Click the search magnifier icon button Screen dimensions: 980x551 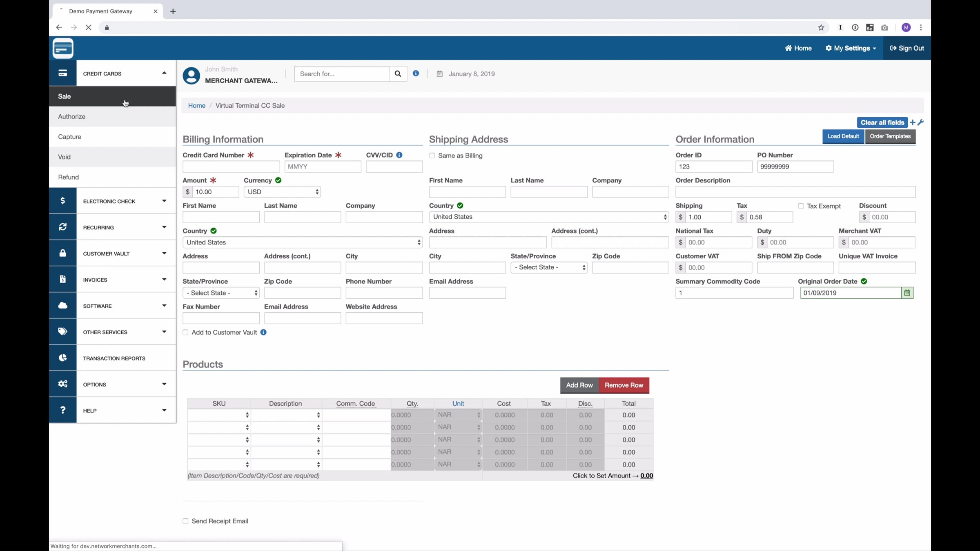point(398,74)
